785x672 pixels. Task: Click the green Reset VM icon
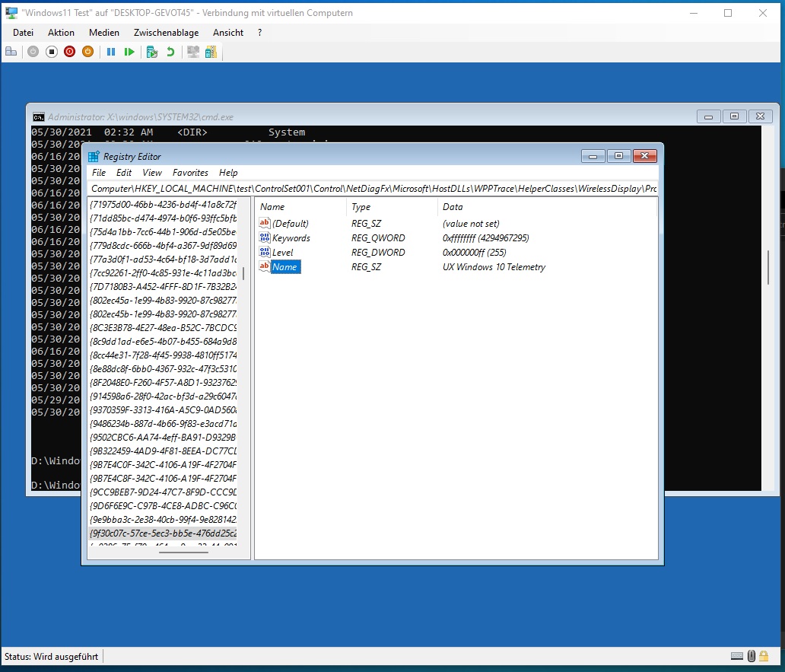tap(129, 52)
